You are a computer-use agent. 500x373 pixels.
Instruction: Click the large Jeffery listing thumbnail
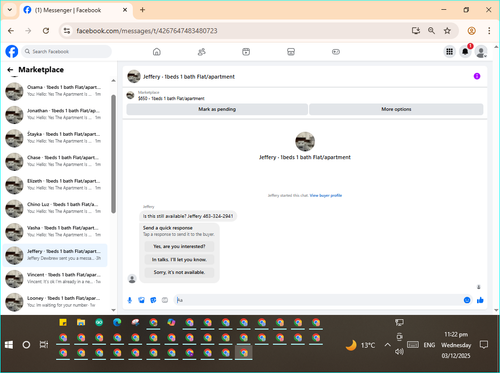pos(305,142)
